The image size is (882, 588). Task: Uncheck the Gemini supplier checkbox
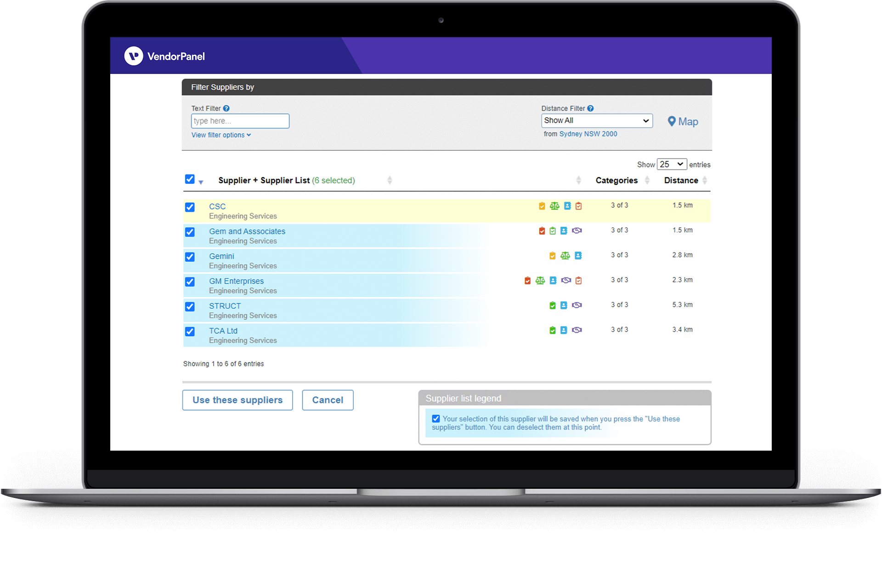190,257
